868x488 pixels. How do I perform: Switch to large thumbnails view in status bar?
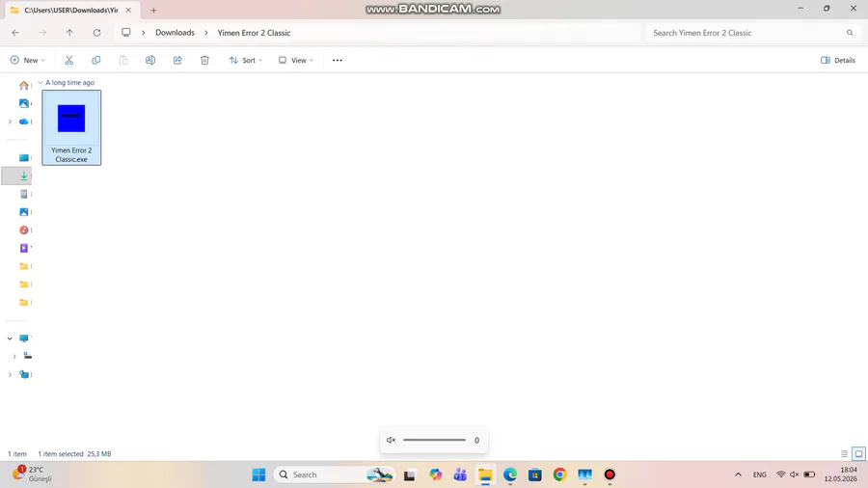pyautogui.click(x=858, y=453)
